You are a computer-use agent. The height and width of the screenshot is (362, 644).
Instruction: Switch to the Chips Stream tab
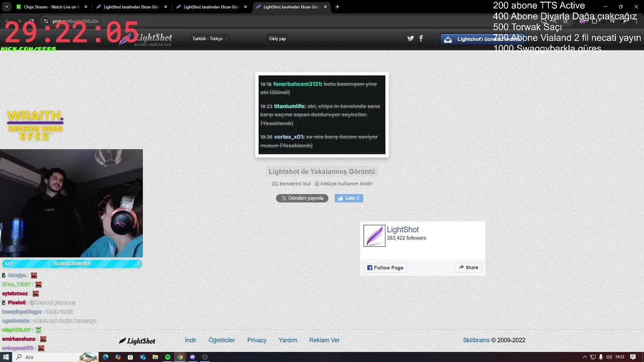pyautogui.click(x=51, y=7)
